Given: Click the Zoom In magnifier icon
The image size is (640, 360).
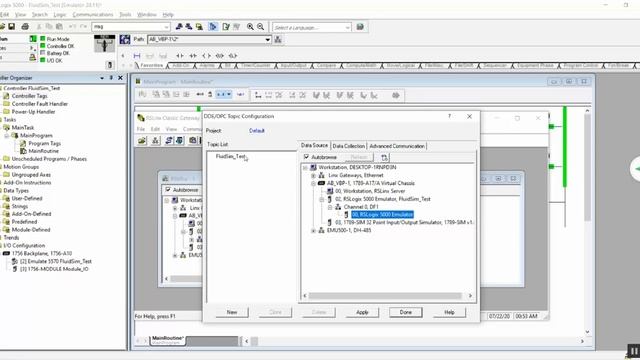Looking at the screenshot, I should pyautogui.click(x=250, y=27).
